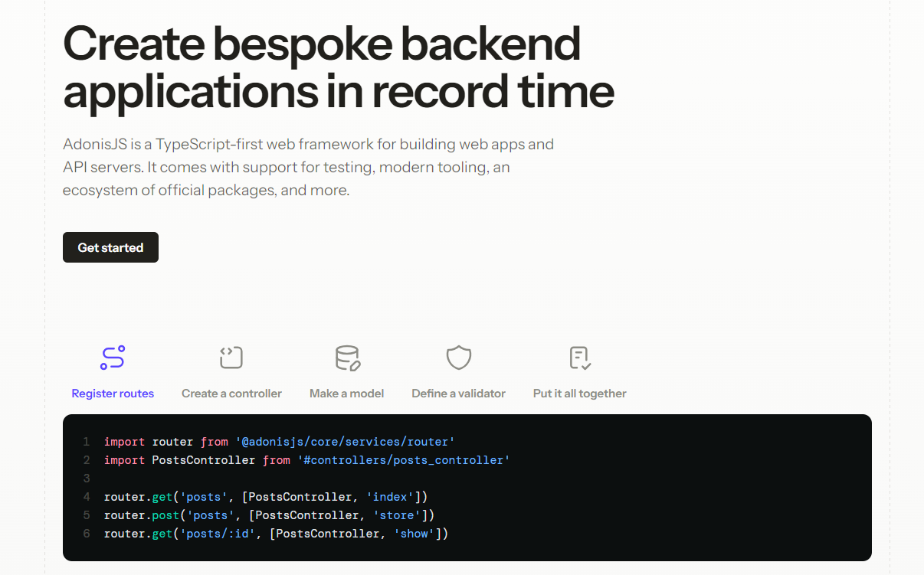Open the Make a model tab label
Image resolution: width=924 pixels, height=575 pixels.
tap(347, 394)
